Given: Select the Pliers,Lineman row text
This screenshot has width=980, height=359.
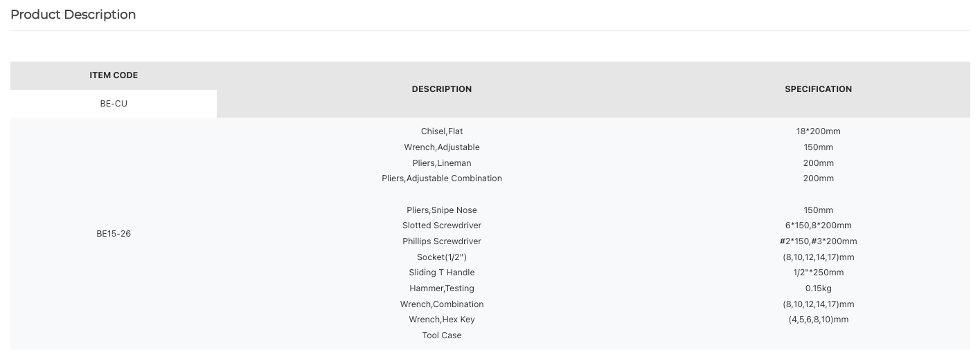Looking at the screenshot, I should [x=442, y=163].
